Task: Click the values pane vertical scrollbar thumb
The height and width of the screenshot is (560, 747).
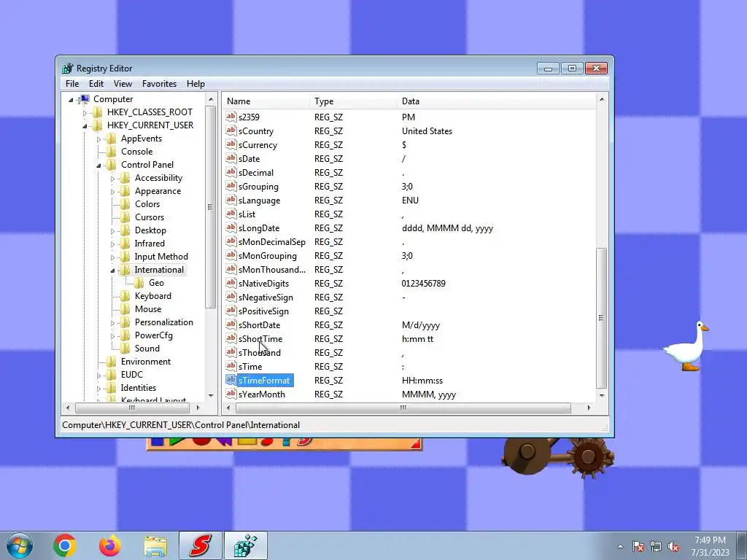Action: pos(602,318)
